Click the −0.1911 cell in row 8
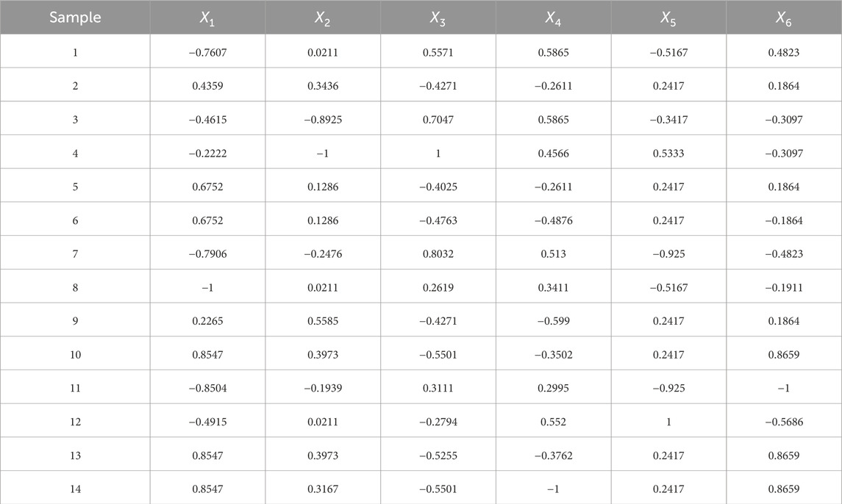 [x=784, y=287]
